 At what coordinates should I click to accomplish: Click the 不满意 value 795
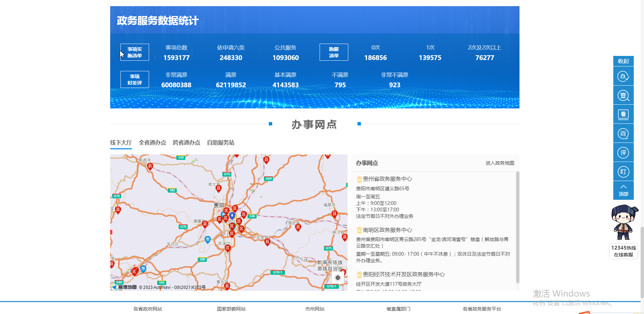pos(340,85)
